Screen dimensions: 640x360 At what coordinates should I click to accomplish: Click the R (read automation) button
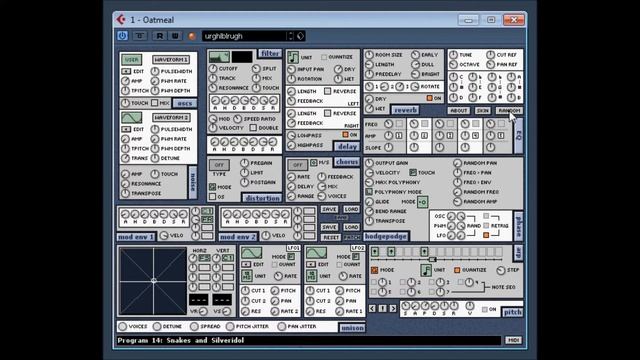pos(160,36)
